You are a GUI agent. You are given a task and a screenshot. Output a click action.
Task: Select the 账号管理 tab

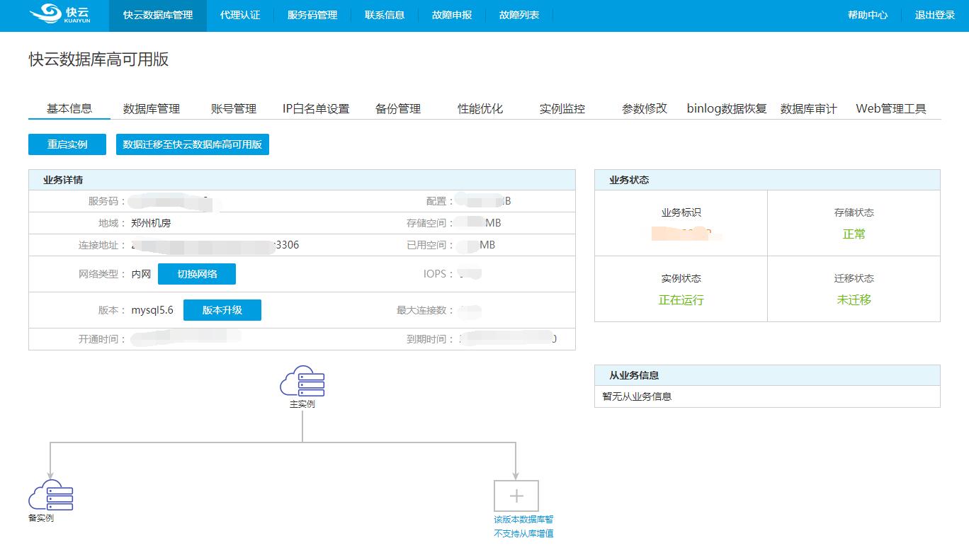(x=234, y=108)
